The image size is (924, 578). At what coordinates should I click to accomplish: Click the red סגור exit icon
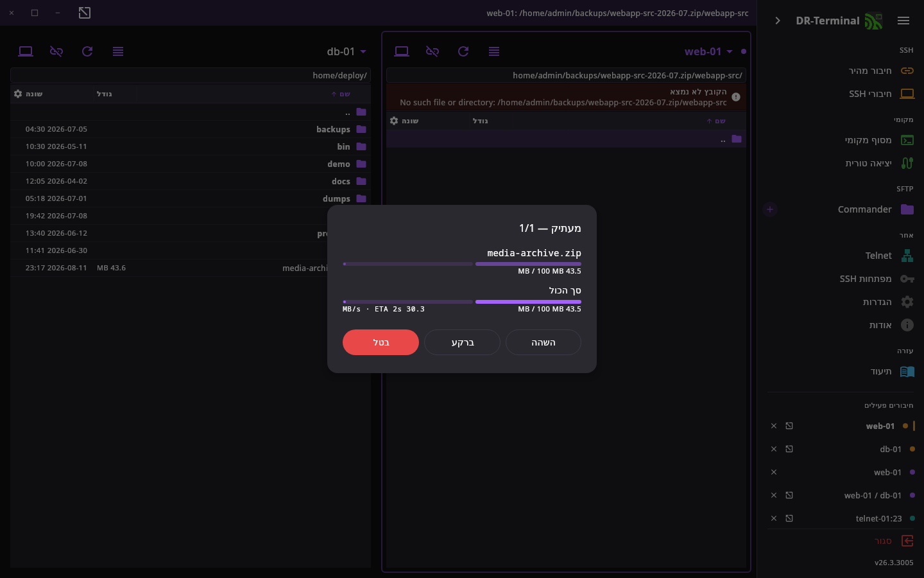[x=907, y=541]
